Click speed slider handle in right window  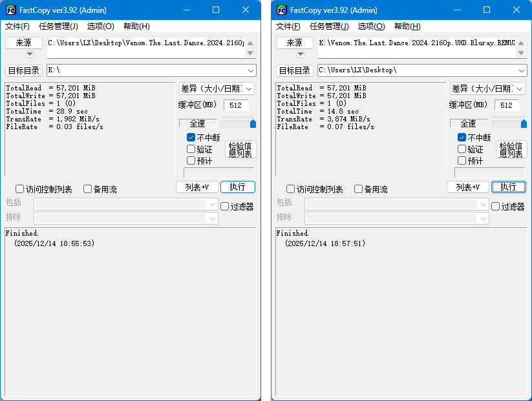click(x=524, y=124)
